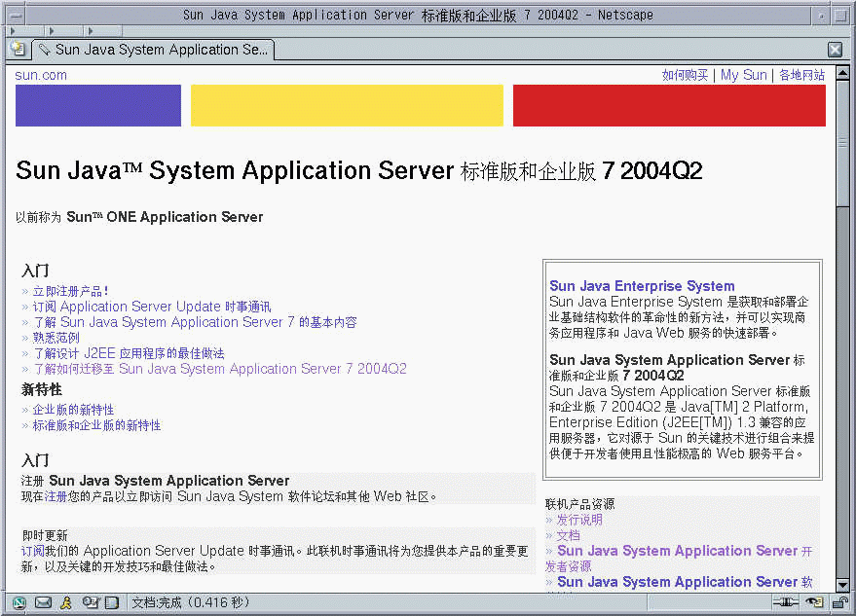Close the current tab with X button
The image size is (856, 616).
835,50
